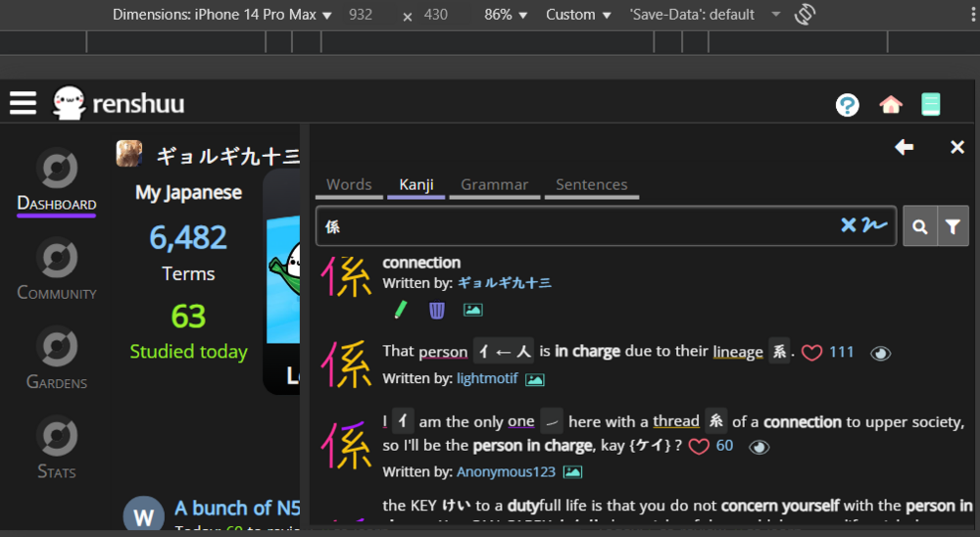Open the Custom throttling dropdown
The width and height of the screenshot is (980, 537).
point(578,15)
